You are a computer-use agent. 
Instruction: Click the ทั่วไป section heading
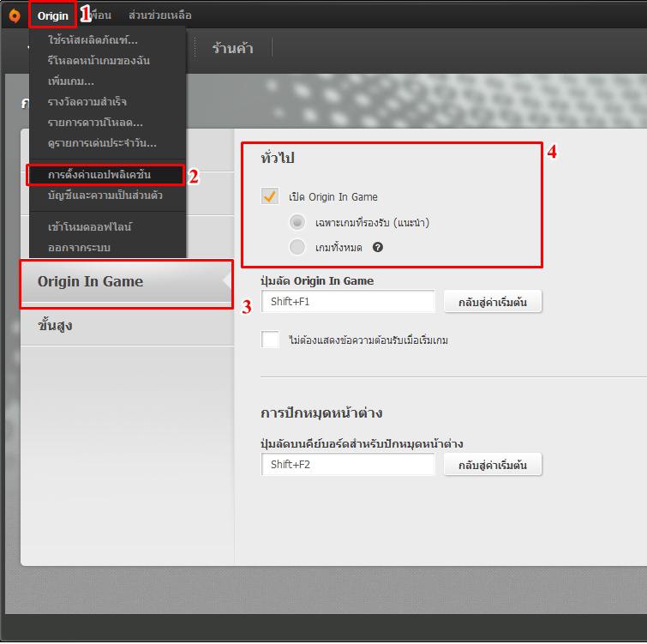(278, 158)
